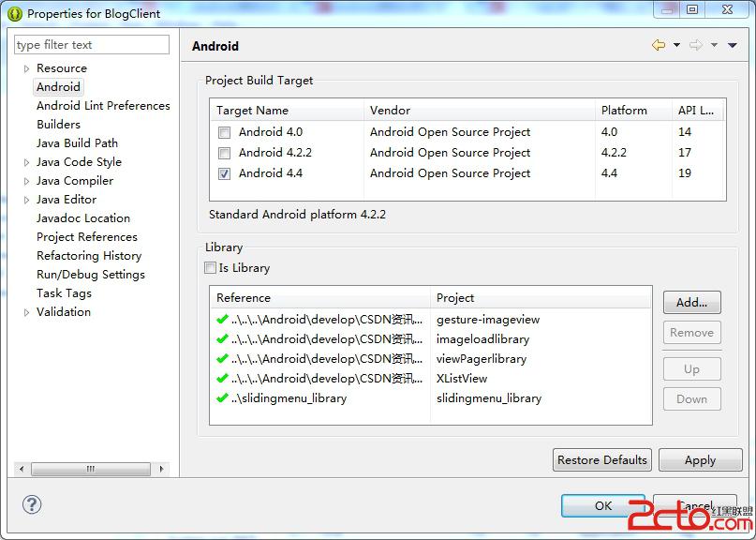Open the Project References page

click(x=87, y=237)
